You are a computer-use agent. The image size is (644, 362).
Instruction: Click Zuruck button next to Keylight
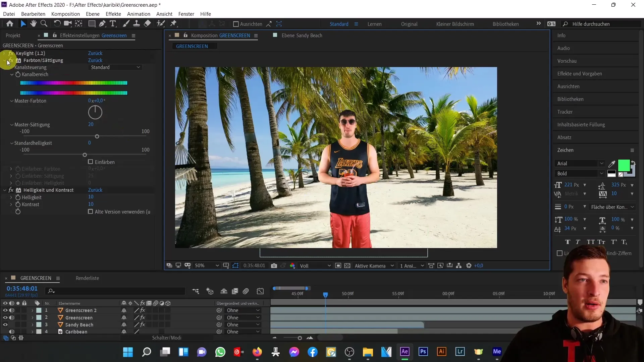tap(95, 53)
